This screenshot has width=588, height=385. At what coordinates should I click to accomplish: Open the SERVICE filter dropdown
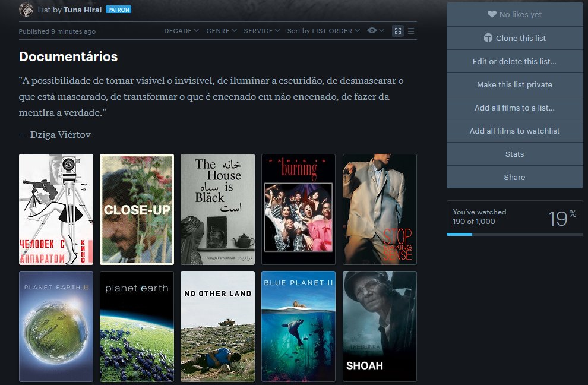(262, 31)
